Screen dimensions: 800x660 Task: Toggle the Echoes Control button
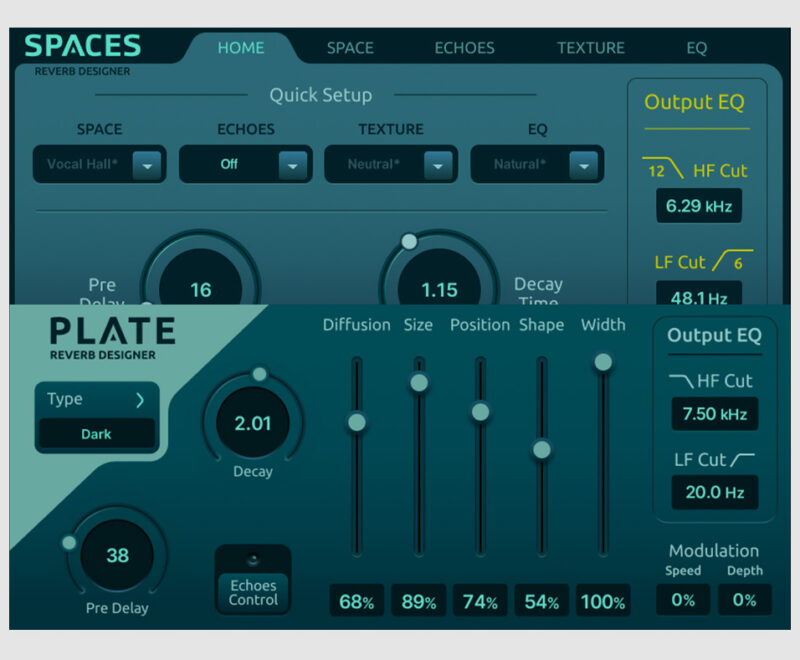click(x=253, y=580)
